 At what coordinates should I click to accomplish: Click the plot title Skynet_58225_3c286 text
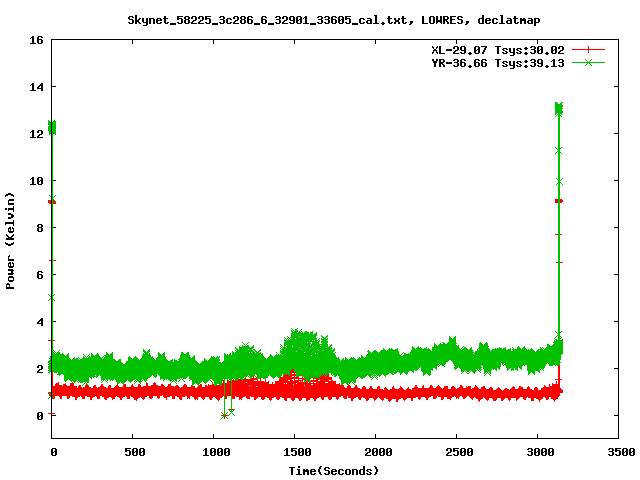(333, 20)
